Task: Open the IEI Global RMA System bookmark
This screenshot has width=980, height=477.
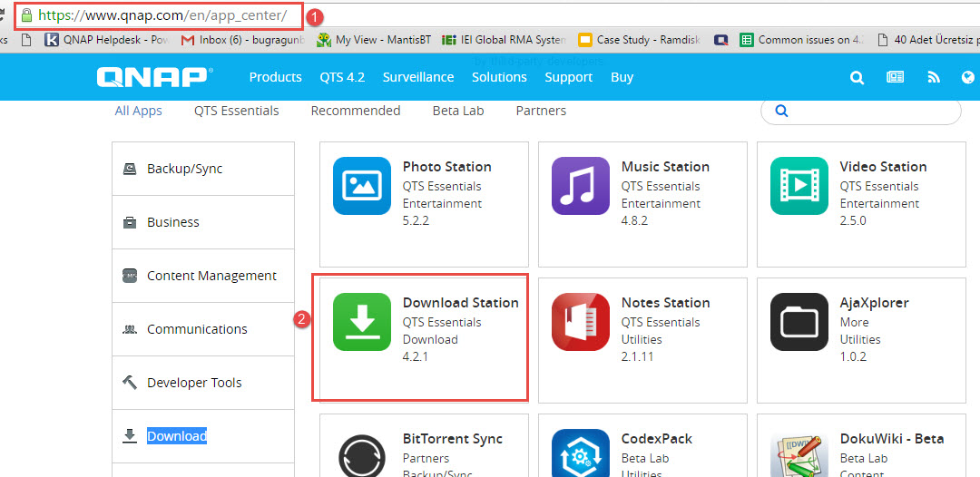Action: point(504,40)
